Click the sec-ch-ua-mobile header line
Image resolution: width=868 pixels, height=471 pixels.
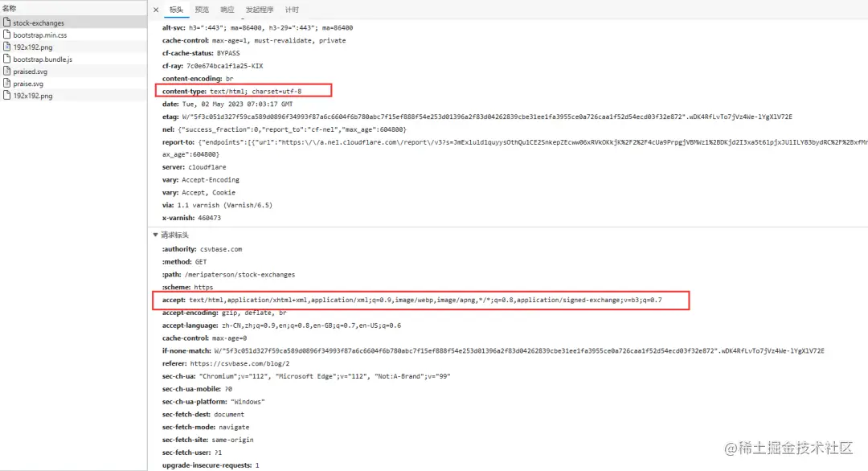click(197, 389)
